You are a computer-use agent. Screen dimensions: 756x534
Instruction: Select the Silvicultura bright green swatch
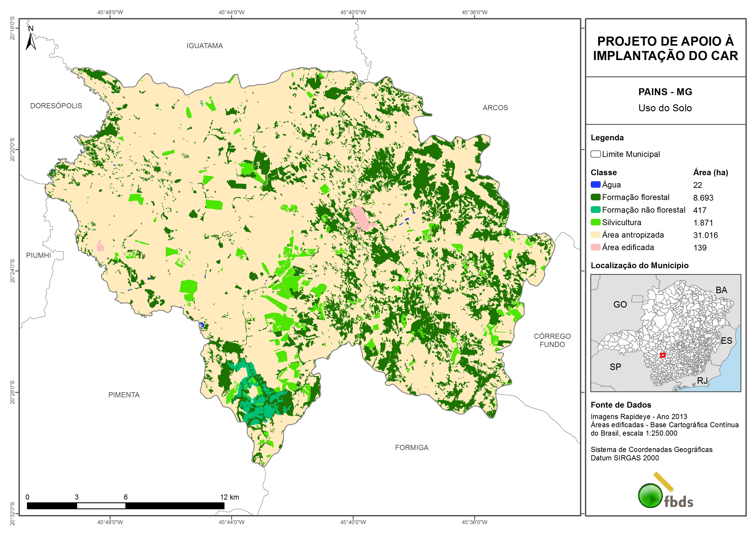tap(595, 222)
